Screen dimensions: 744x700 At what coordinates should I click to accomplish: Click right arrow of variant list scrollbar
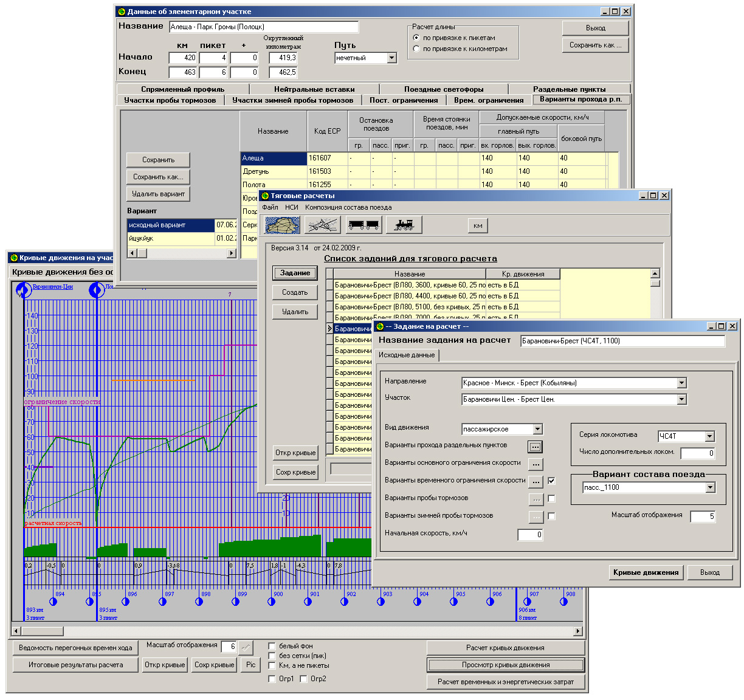coord(232,253)
